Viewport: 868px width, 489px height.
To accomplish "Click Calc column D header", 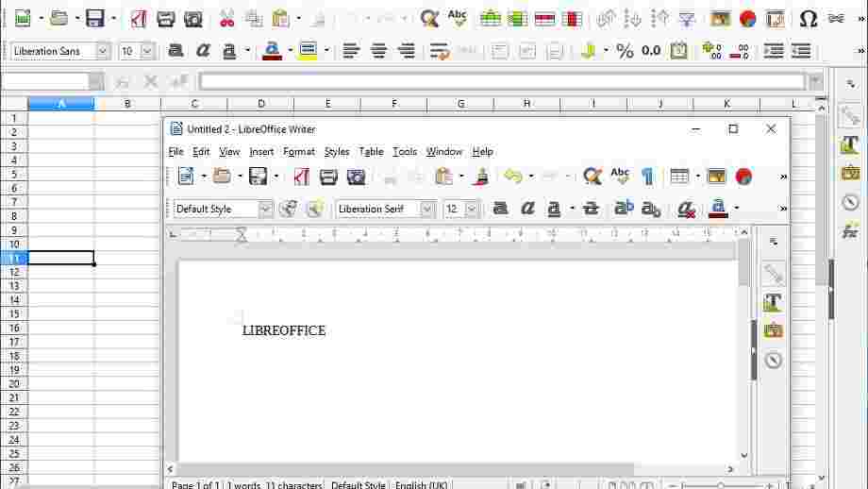I will tap(260, 104).
